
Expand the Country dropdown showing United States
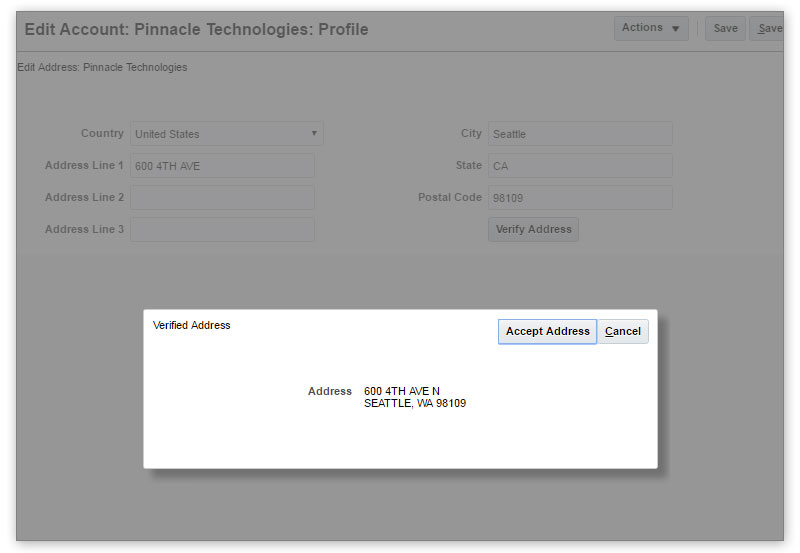tap(227, 134)
